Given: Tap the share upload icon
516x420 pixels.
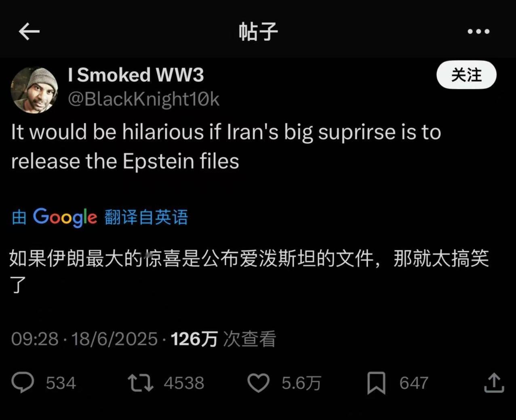Looking at the screenshot, I should (494, 382).
